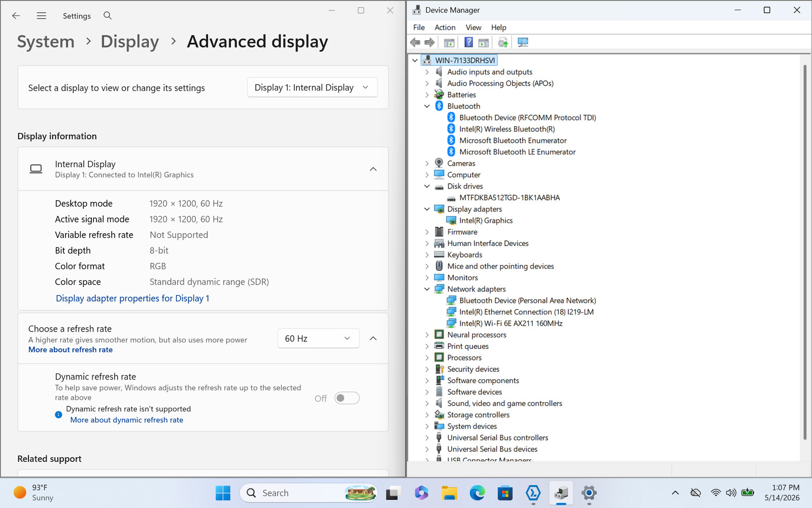Open the Display 1: Internal Display dropdown
The image size is (812, 508).
click(x=313, y=87)
